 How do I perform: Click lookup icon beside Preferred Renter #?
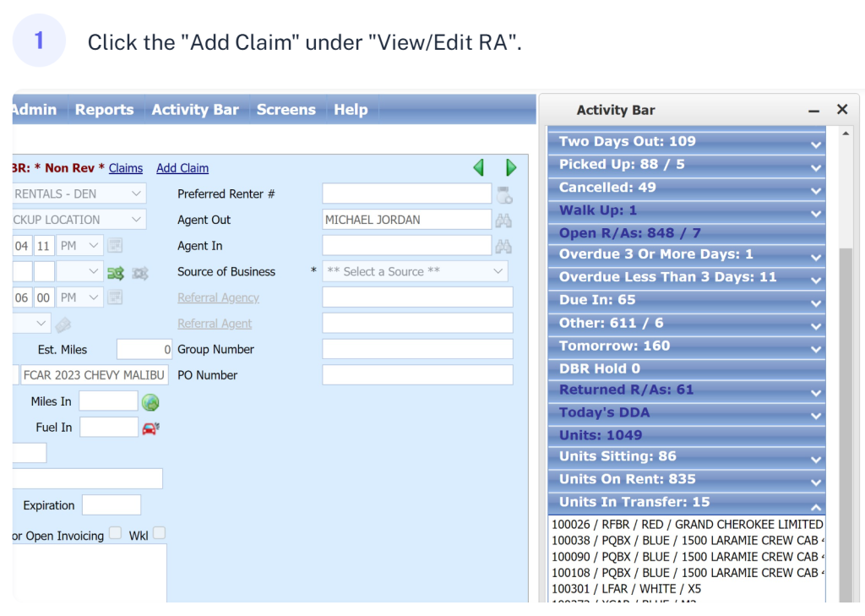coord(504,195)
